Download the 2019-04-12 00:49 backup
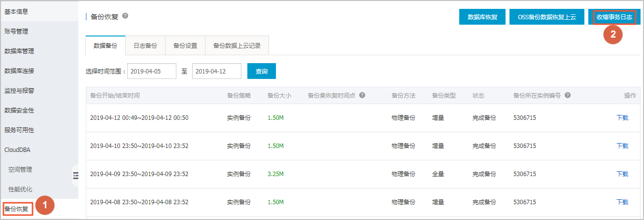Image resolution: width=644 pixels, height=220 pixels. (622, 118)
